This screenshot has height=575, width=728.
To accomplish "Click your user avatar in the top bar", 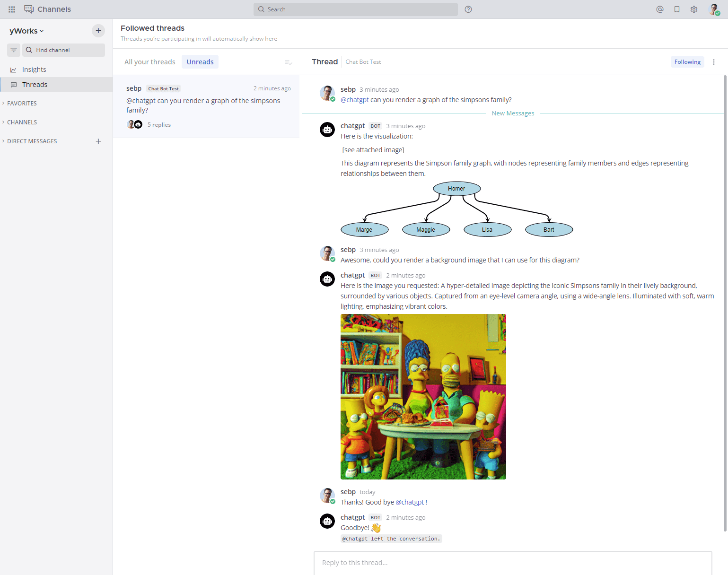I will point(715,9).
